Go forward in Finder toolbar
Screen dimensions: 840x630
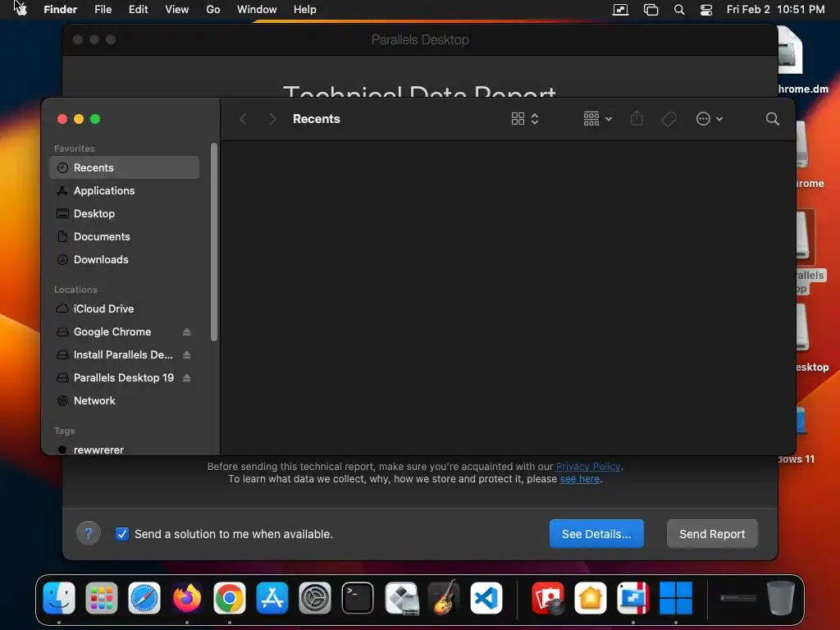[x=272, y=119]
